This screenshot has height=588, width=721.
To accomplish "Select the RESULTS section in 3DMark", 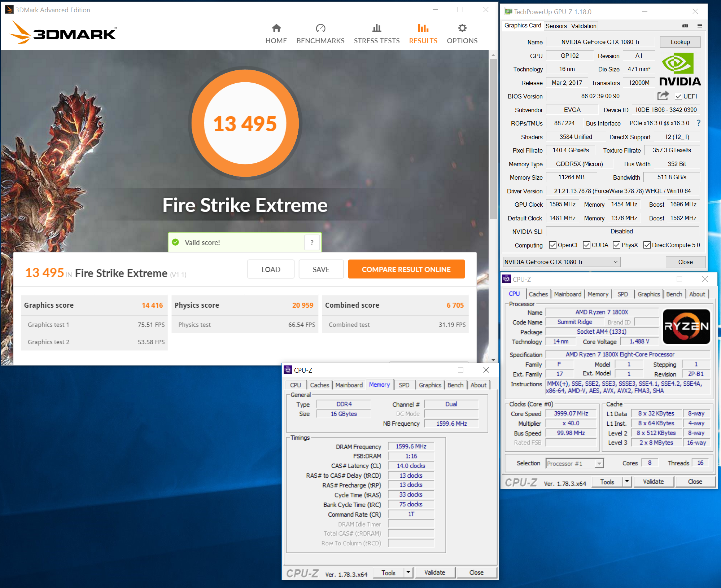I will [x=423, y=34].
